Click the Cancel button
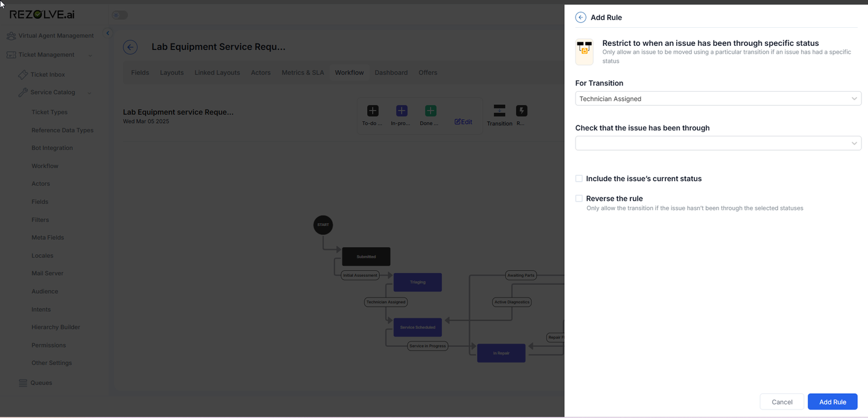Viewport: 868px width, 418px height. (782, 402)
